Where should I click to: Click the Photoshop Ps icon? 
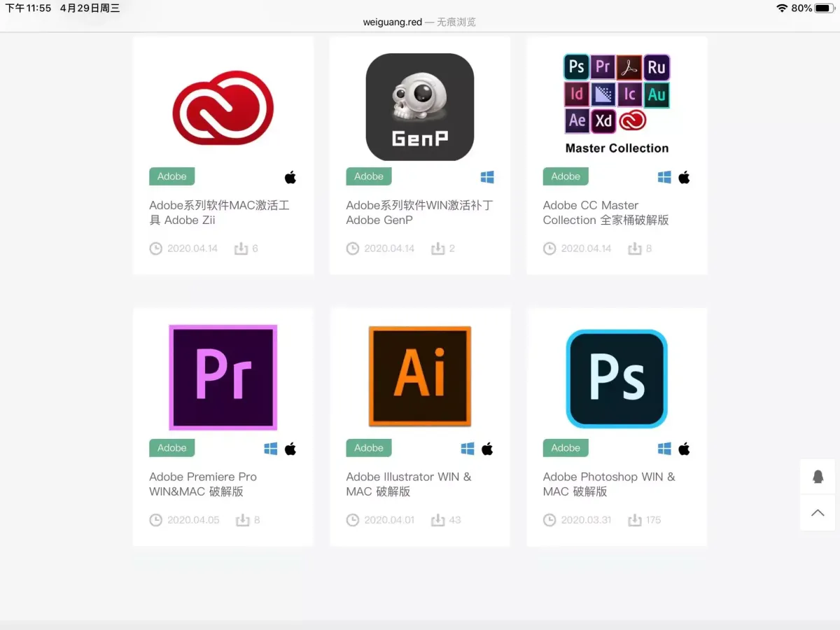[617, 378]
